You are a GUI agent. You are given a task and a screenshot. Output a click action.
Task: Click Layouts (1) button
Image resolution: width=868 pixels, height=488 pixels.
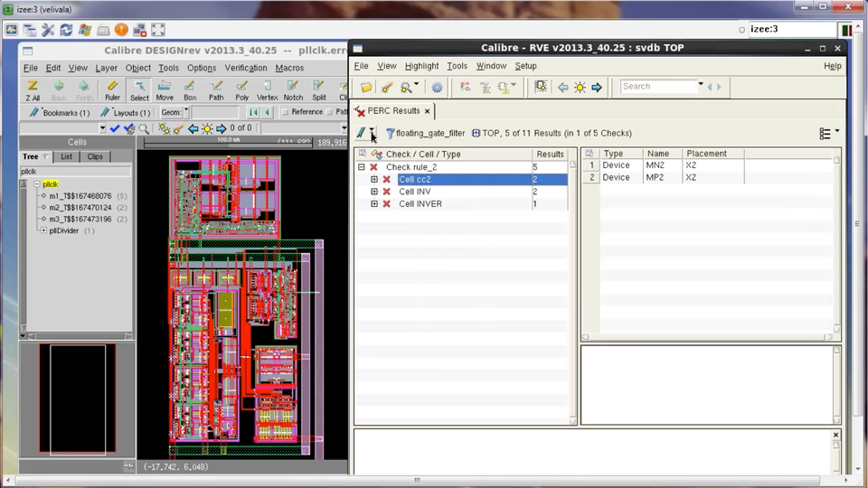(125, 112)
